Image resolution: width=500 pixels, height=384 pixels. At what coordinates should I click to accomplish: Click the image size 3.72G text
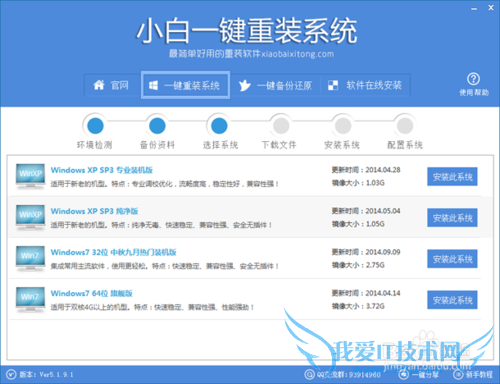pyautogui.click(x=375, y=306)
